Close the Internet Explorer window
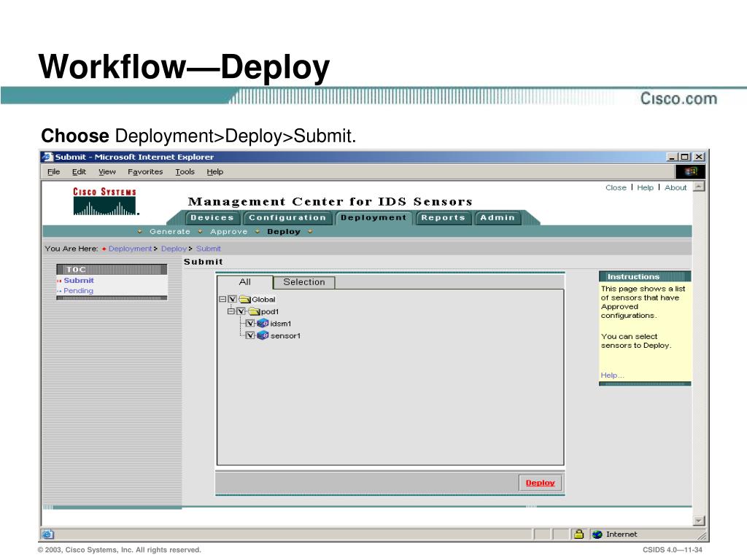 698,157
